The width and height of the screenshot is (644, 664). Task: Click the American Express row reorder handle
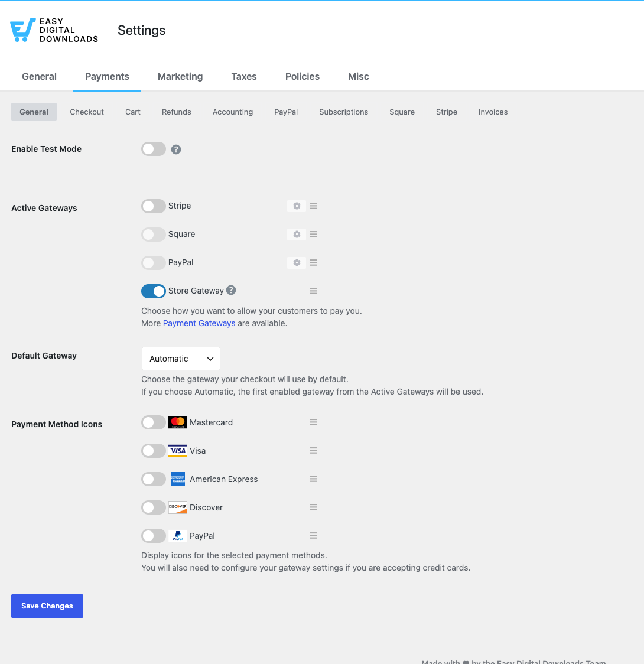point(313,479)
